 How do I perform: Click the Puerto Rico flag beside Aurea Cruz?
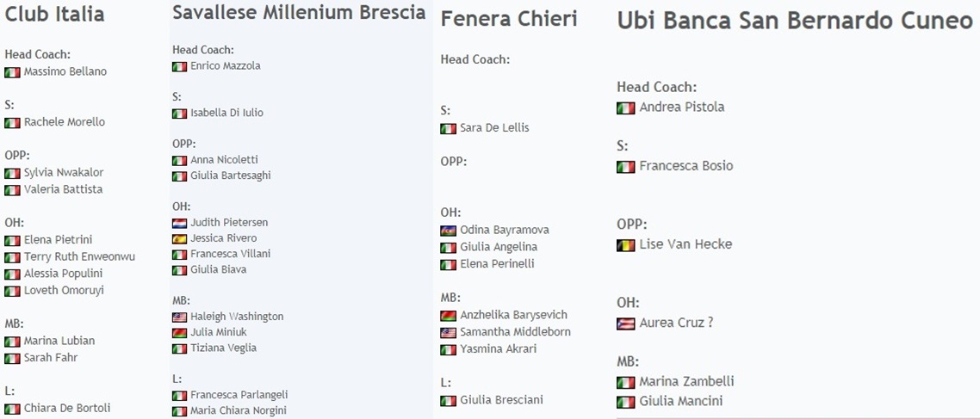pos(626,323)
